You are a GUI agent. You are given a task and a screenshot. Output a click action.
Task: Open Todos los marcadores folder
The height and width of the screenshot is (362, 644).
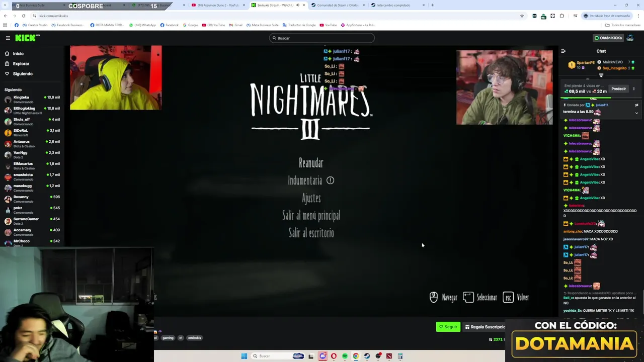pos(623,25)
